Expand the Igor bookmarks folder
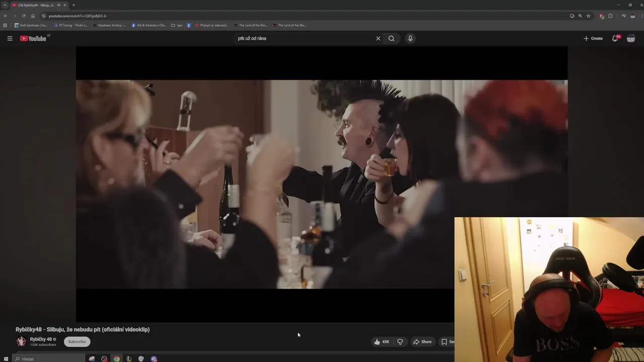644x362 pixels. [177, 25]
